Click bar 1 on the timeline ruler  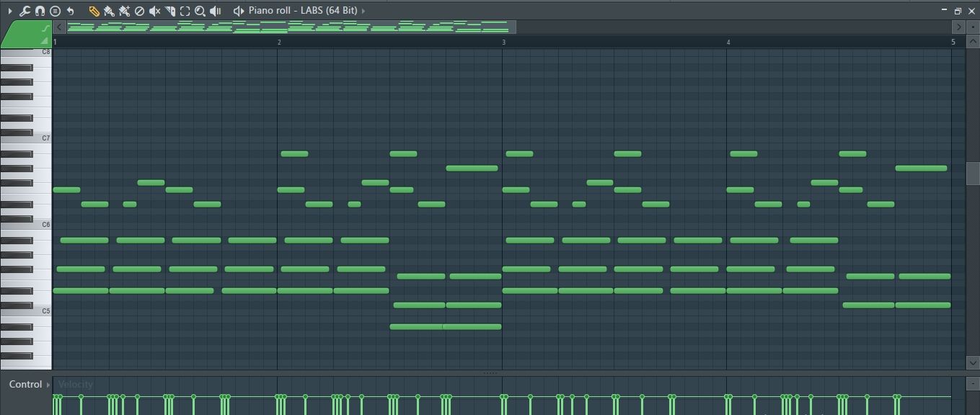pos(55,42)
